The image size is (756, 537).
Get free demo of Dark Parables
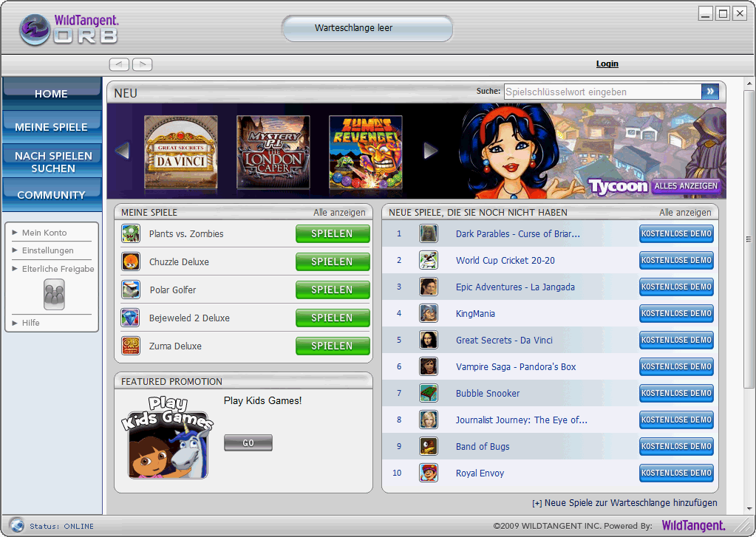[x=676, y=234]
